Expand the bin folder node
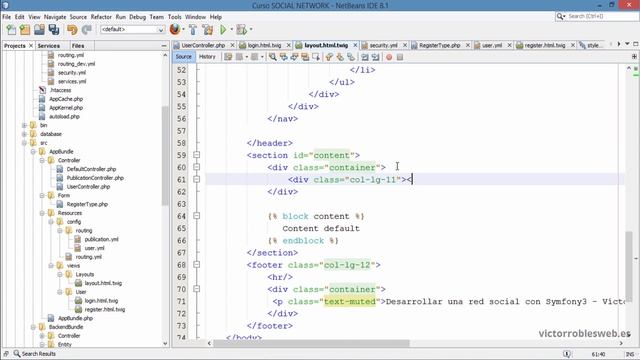This screenshot has height=360, width=640. pyautogui.click(x=24, y=125)
